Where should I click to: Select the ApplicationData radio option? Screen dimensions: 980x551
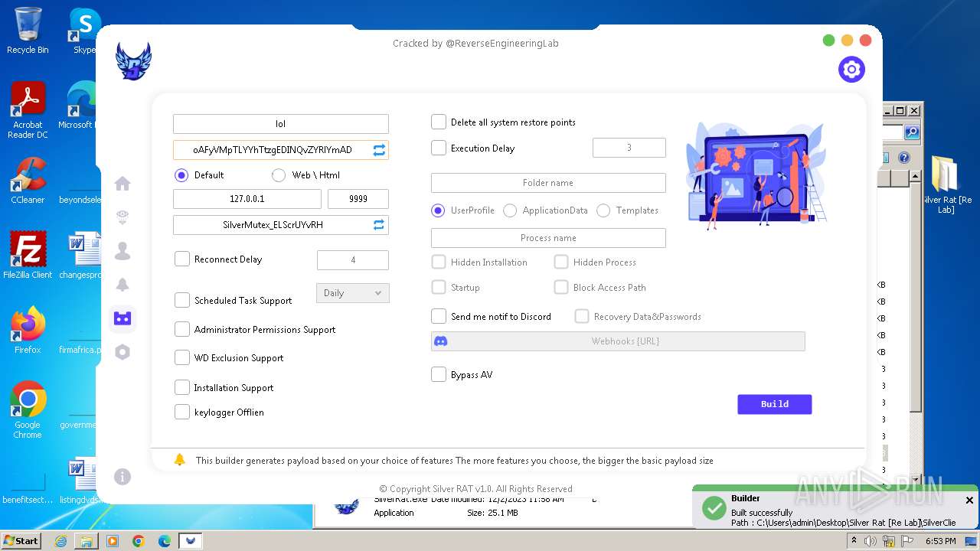[510, 210]
